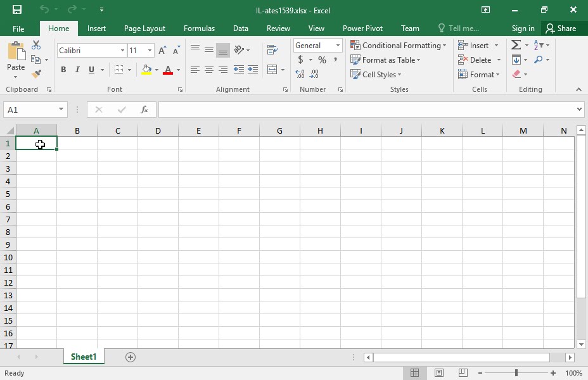The image size is (588, 380).
Task: Click the Fill down icon
Action: click(516, 60)
